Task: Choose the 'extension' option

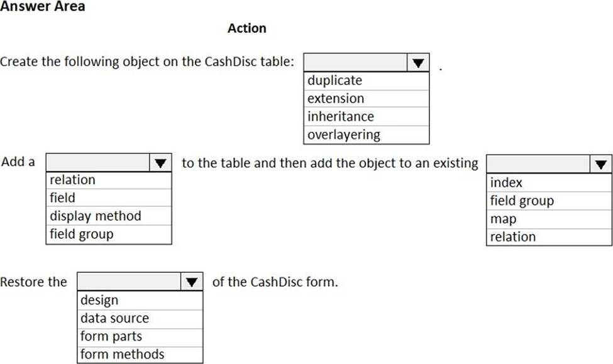Action: (x=367, y=99)
